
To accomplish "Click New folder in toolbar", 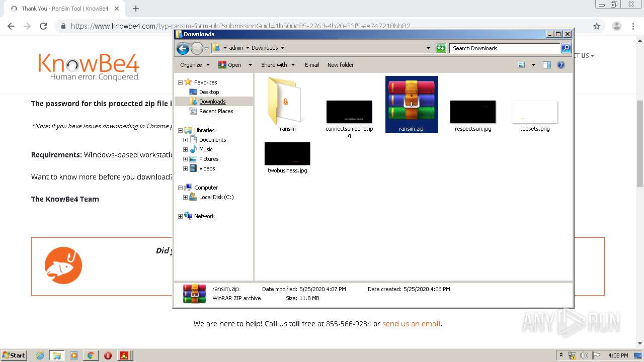I will pyautogui.click(x=341, y=65).
